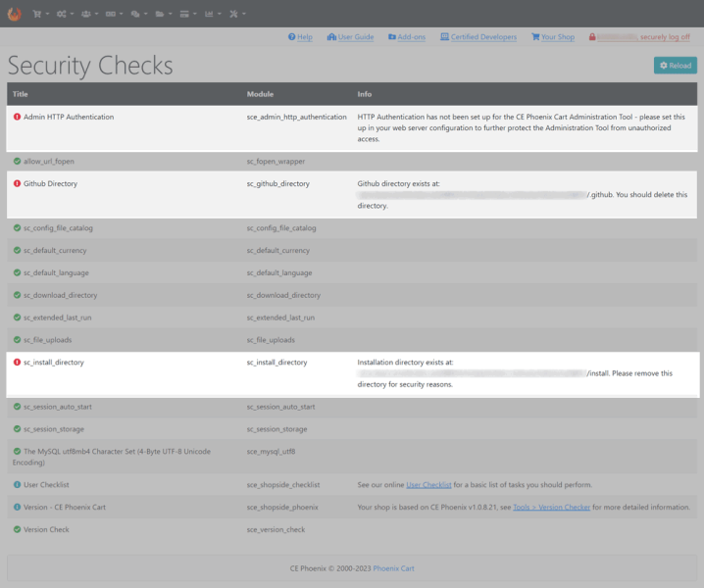This screenshot has width=704, height=588.
Task: Click the red warning icon for Github Directory
Action: click(x=17, y=183)
